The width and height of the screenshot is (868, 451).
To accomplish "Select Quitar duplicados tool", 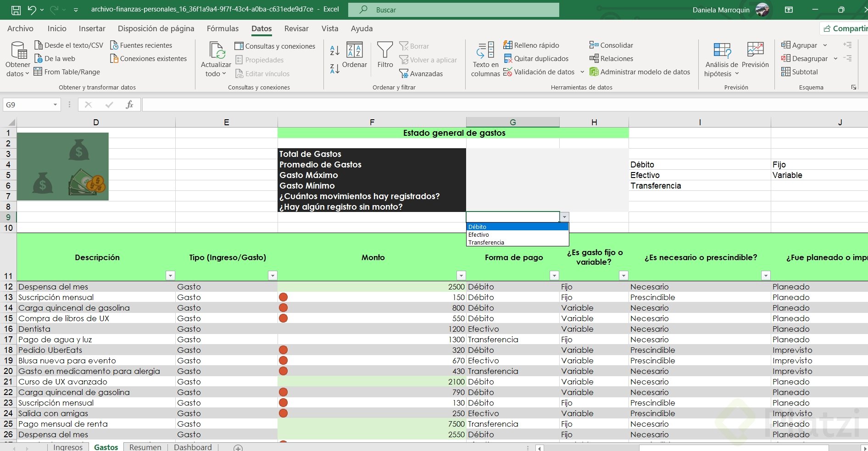I will point(536,59).
